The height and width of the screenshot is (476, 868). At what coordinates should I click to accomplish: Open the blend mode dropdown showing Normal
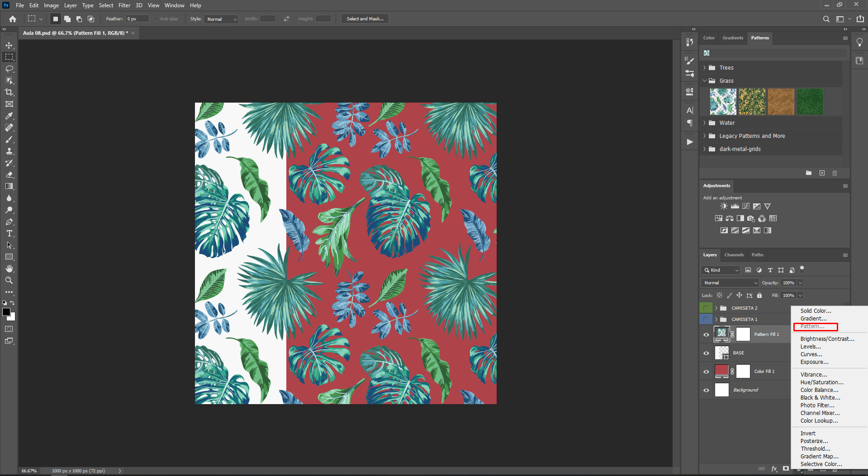click(730, 282)
